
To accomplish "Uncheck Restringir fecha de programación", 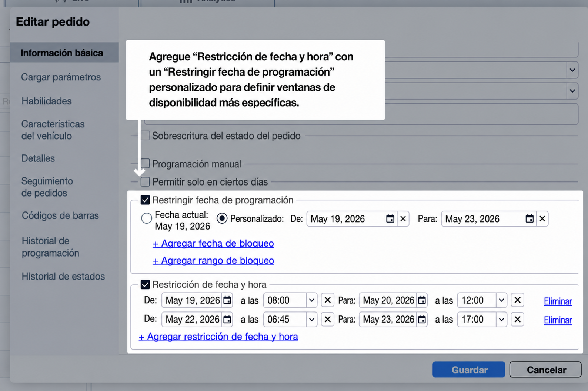I will coord(146,200).
